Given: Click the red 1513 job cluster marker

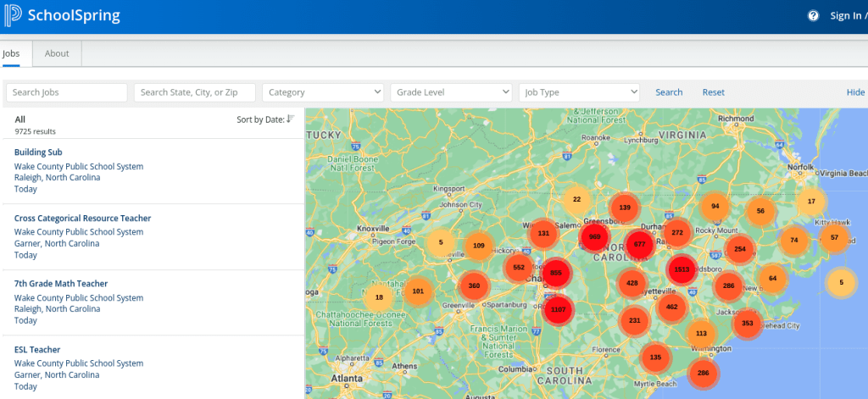Looking at the screenshot, I should point(682,270).
